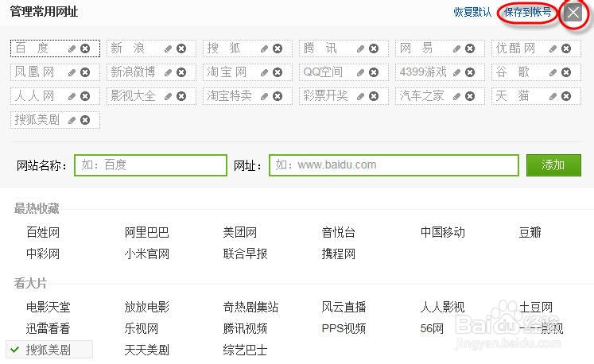Select 豆瓣 site

pyautogui.click(x=530, y=232)
